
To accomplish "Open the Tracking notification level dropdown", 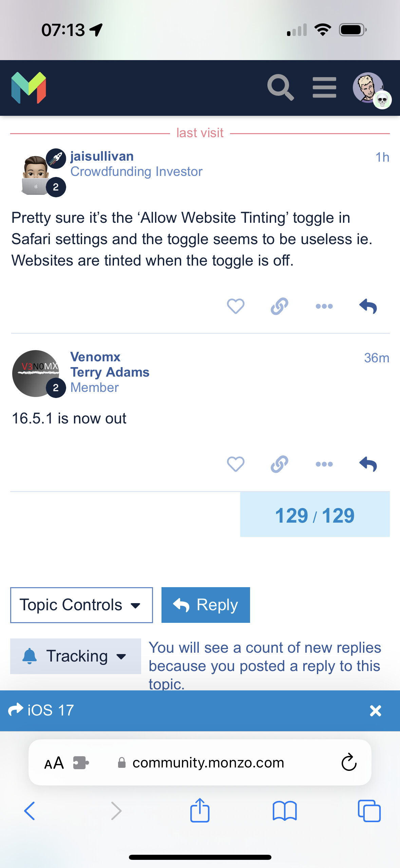I will coord(76,656).
